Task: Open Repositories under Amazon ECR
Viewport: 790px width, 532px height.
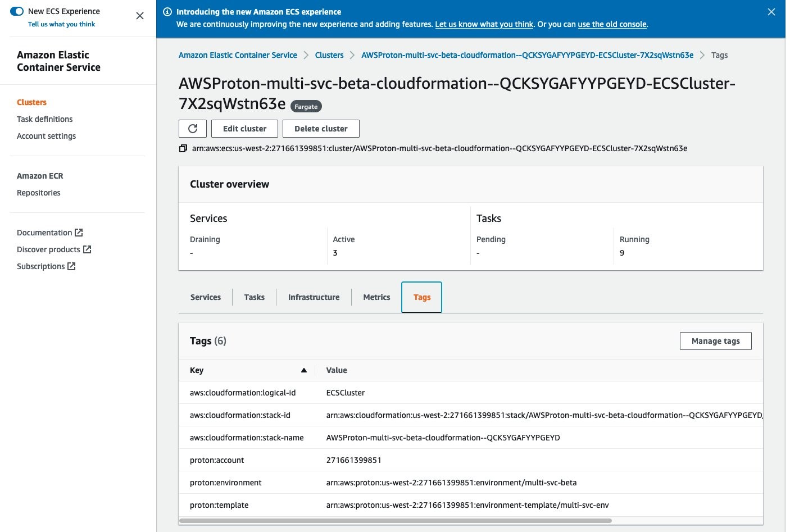Action: 39,193
